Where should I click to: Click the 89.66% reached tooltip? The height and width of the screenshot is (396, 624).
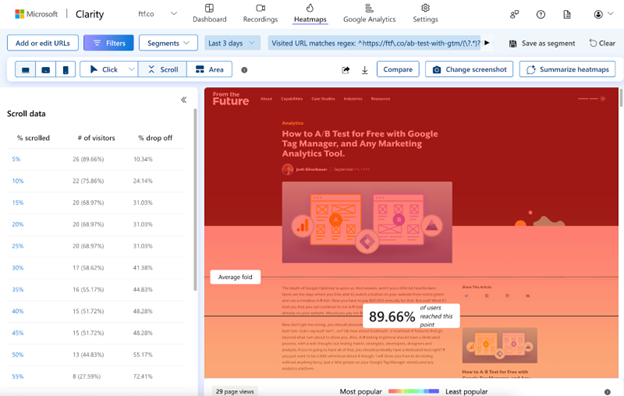pyautogui.click(x=411, y=316)
